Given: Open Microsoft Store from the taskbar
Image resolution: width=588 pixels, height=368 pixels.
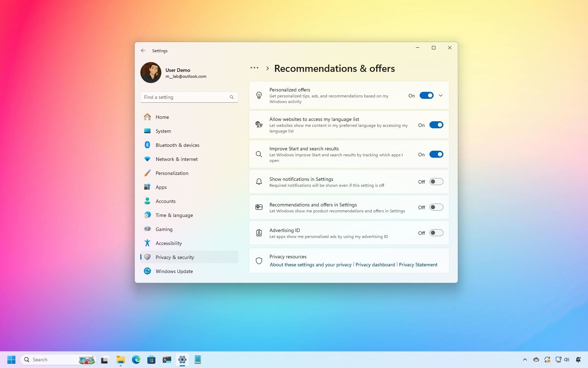Looking at the screenshot, I should point(151,360).
